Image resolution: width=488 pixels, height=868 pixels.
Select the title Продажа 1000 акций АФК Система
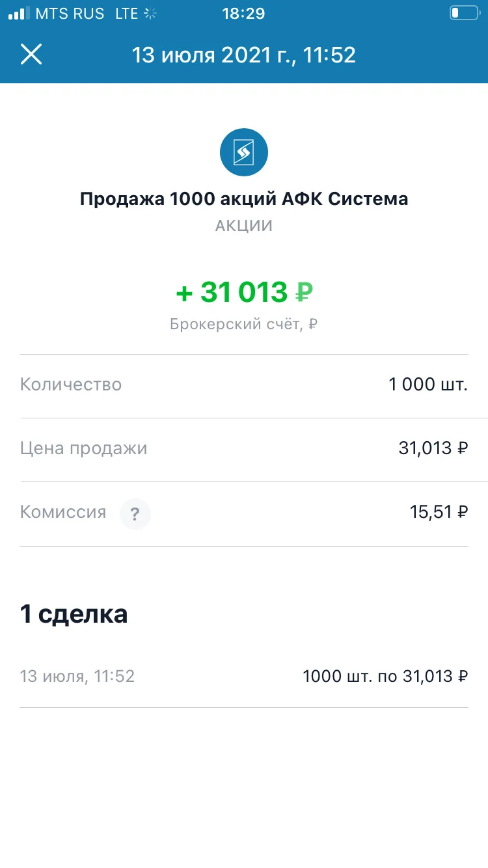click(x=244, y=198)
